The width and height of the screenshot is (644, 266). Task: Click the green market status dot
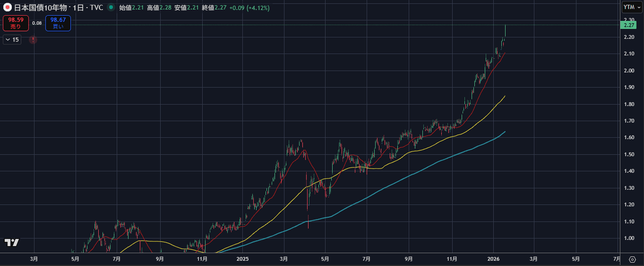coord(111,8)
